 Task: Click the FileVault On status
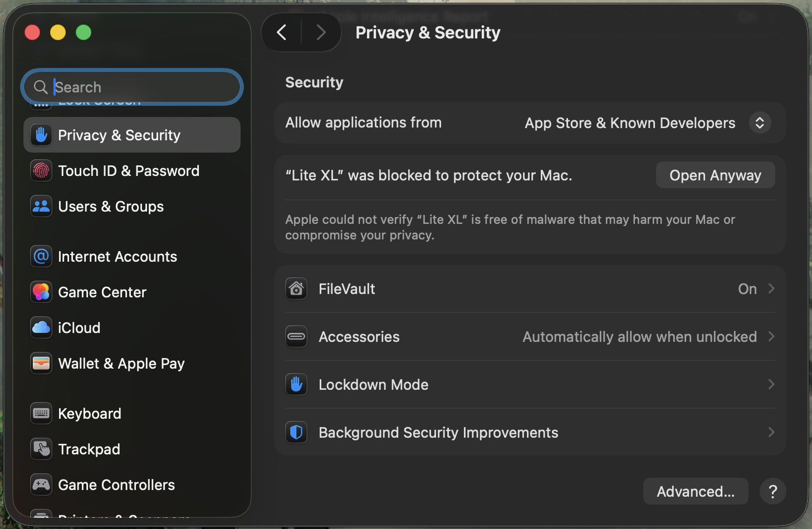tap(747, 288)
